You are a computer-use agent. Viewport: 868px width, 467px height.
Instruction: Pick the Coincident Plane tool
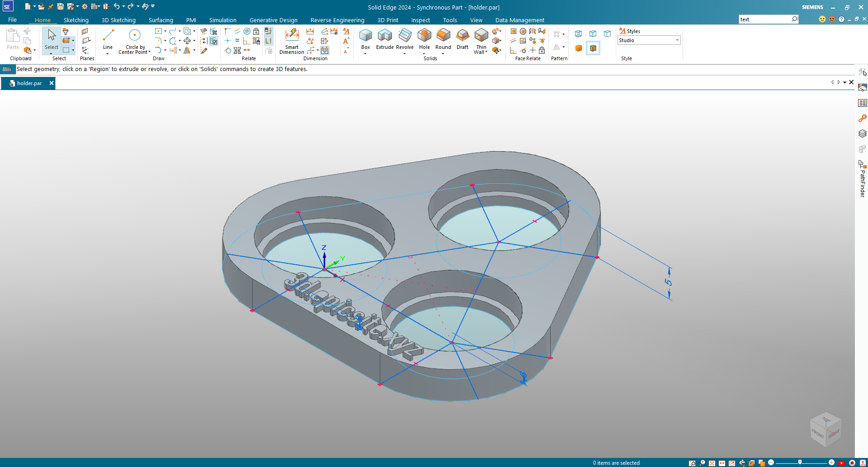(85, 31)
